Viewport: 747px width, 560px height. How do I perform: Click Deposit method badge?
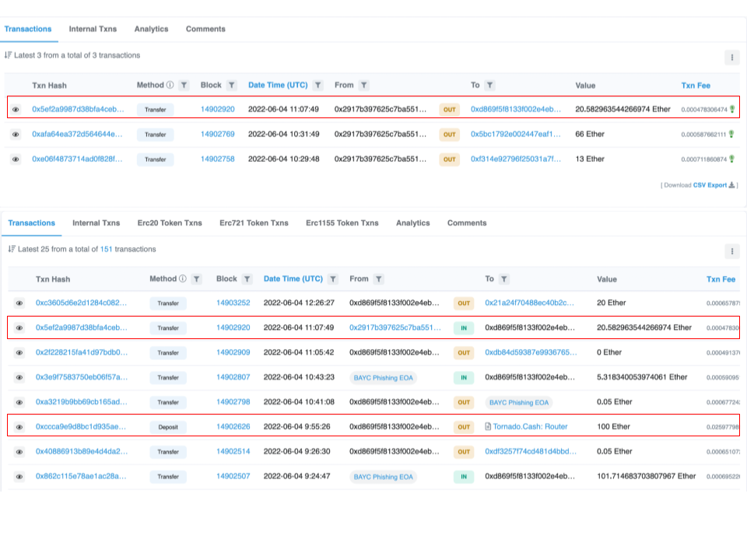[168, 427]
